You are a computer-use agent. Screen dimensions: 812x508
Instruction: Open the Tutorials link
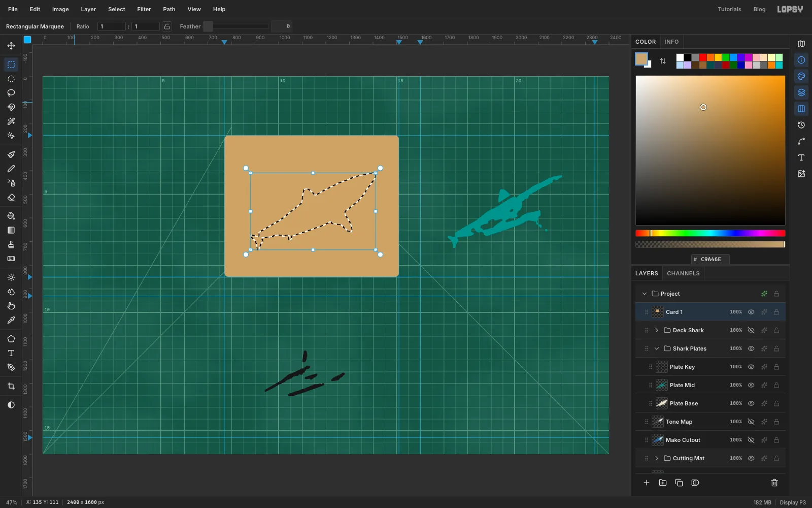pos(729,9)
